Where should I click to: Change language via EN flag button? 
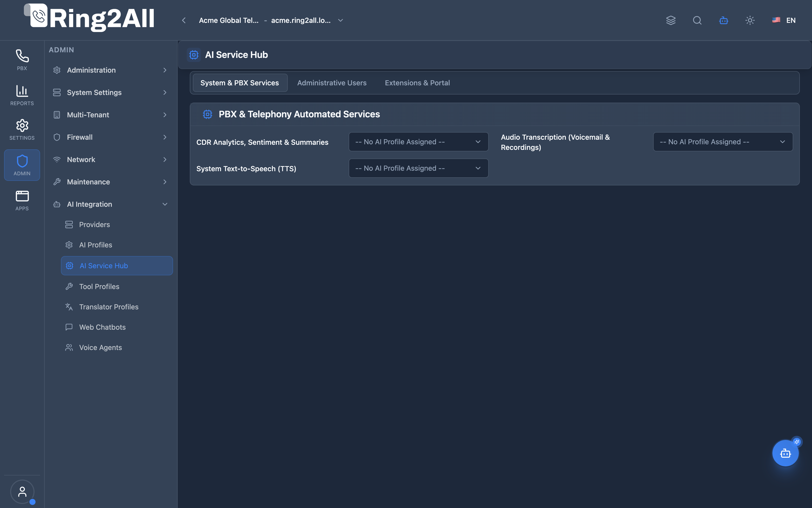click(x=784, y=21)
